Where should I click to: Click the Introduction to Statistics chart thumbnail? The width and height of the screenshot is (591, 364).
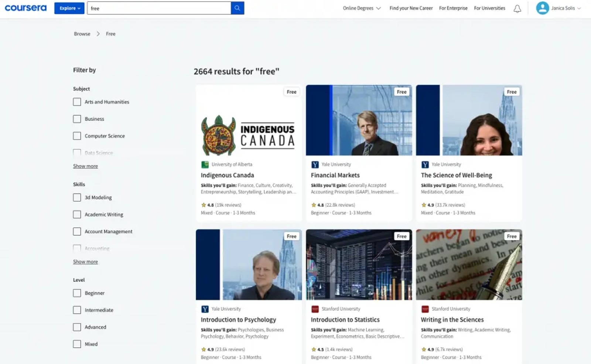click(359, 265)
